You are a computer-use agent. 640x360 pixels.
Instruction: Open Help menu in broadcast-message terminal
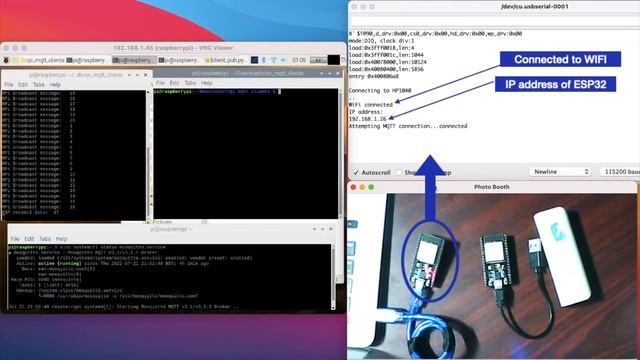click(x=55, y=84)
